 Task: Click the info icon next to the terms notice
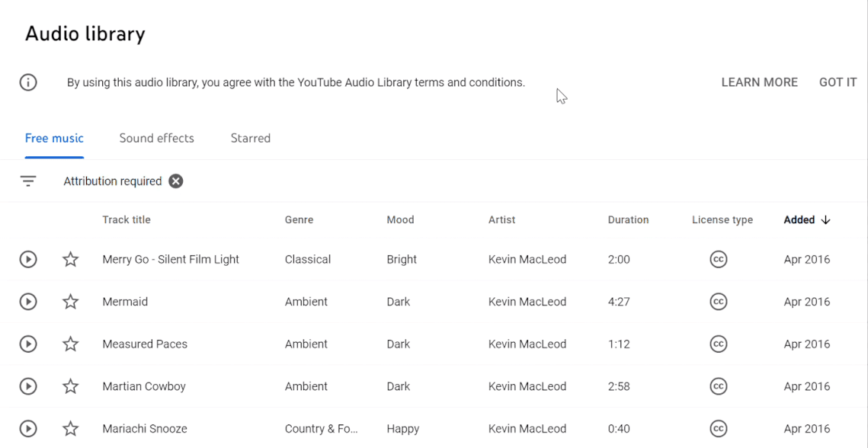[28, 82]
